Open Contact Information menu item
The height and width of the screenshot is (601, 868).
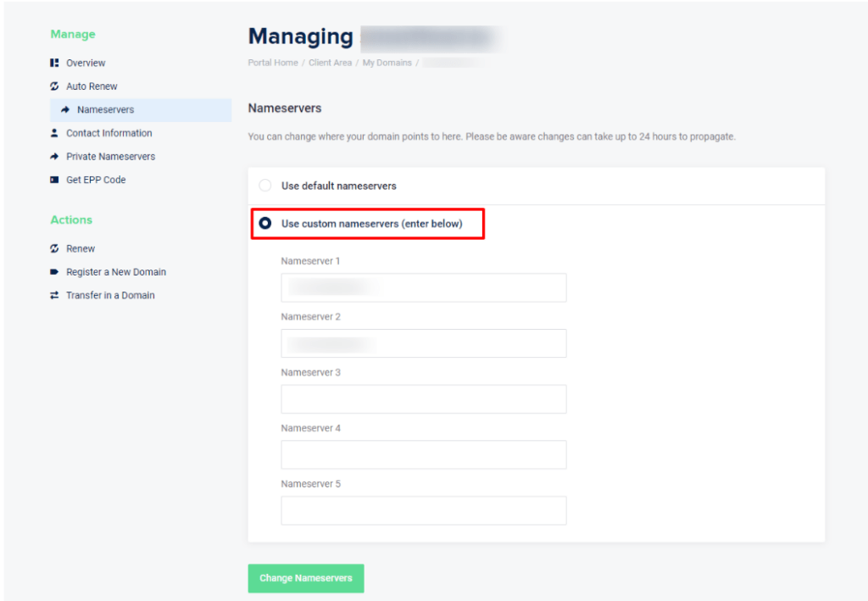click(108, 133)
